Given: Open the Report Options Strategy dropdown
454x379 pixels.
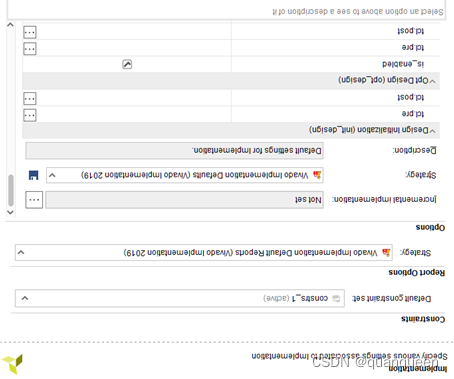Looking at the screenshot, I should point(204,252).
